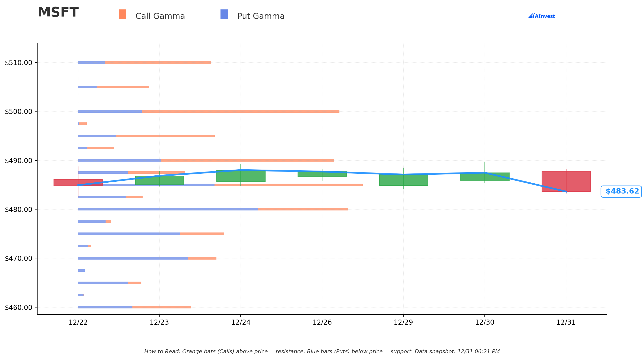This screenshot has height=359, width=644.
Task: Click the orange call gamma bar at $490.00
Action: point(248,160)
